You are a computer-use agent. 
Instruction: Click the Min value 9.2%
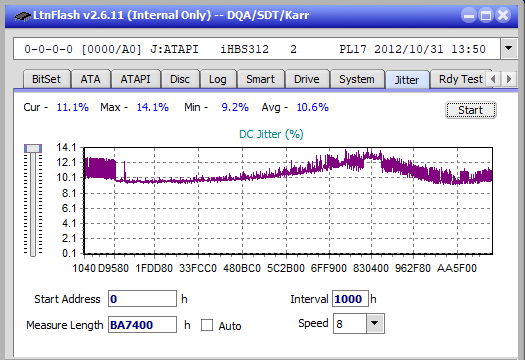coord(235,107)
